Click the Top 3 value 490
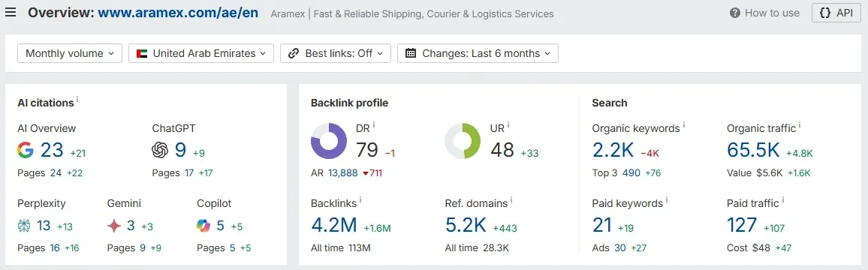Viewport: 868px width, 270px height. tap(631, 173)
